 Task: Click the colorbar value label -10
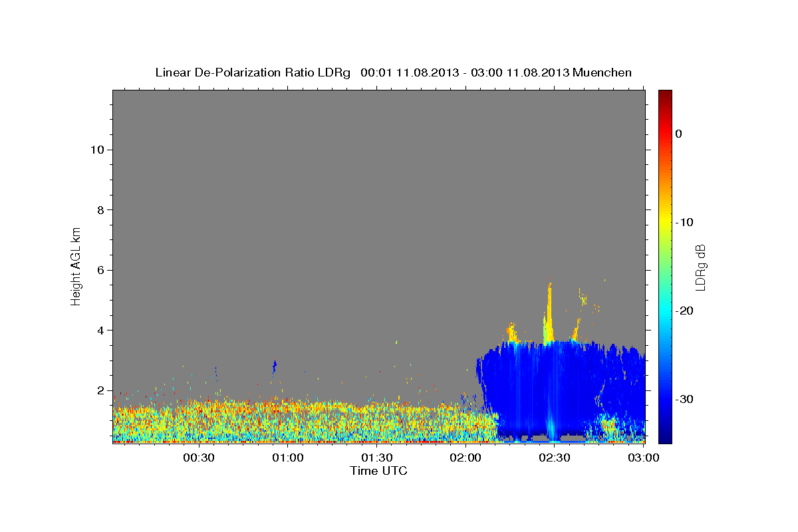[684, 222]
